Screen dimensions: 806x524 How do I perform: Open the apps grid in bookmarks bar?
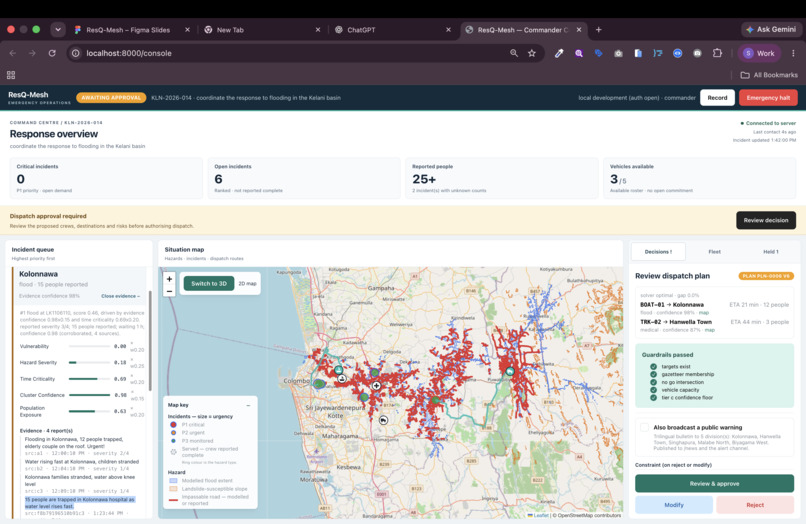tap(11, 75)
